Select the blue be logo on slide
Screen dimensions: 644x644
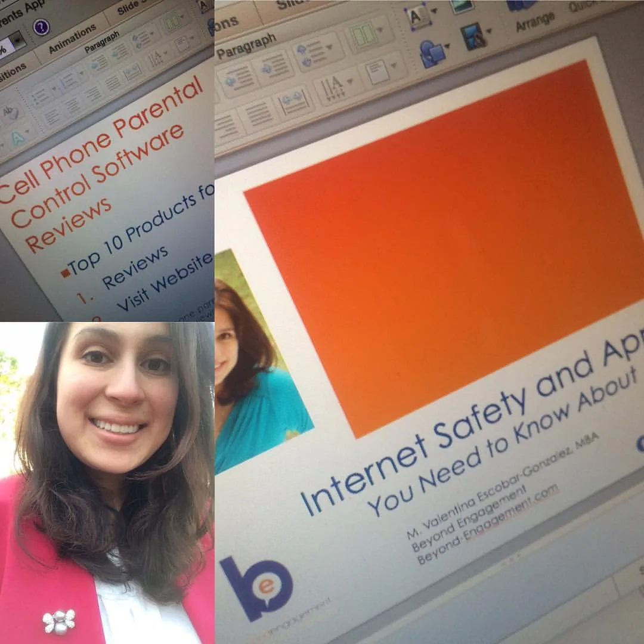(x=256, y=588)
